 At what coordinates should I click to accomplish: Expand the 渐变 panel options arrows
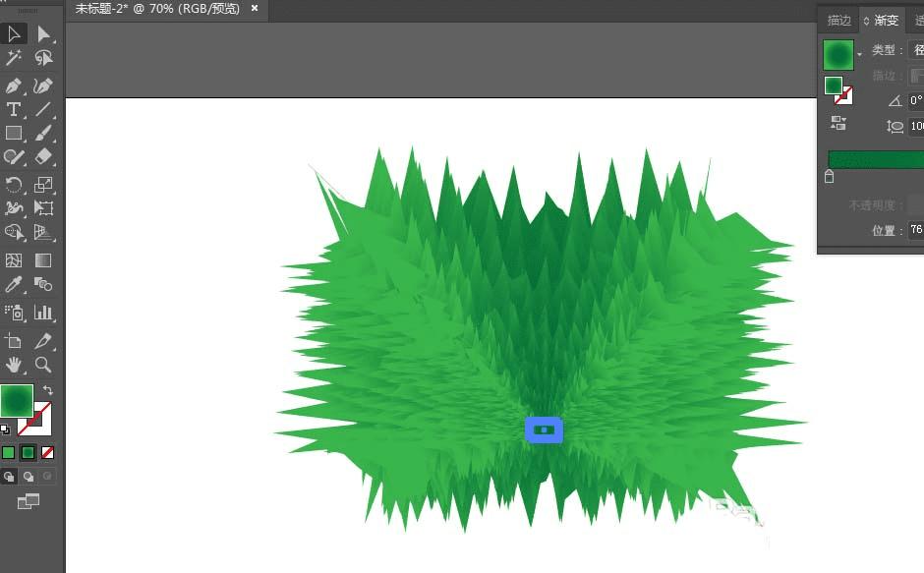866,21
